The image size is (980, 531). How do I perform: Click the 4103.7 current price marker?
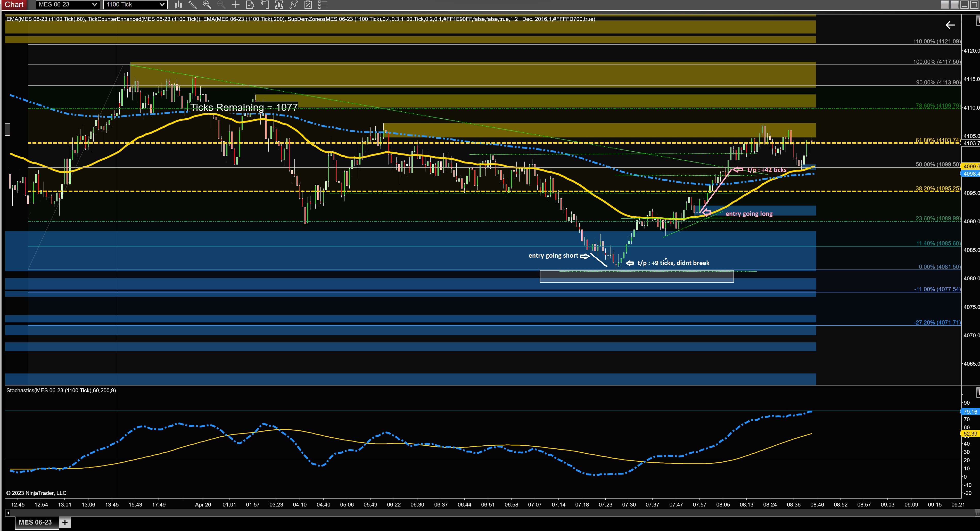[970, 143]
